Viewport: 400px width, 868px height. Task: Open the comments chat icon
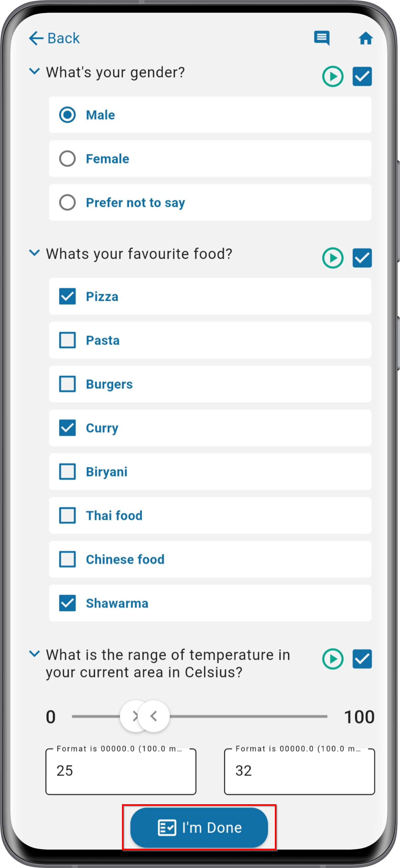tap(321, 38)
